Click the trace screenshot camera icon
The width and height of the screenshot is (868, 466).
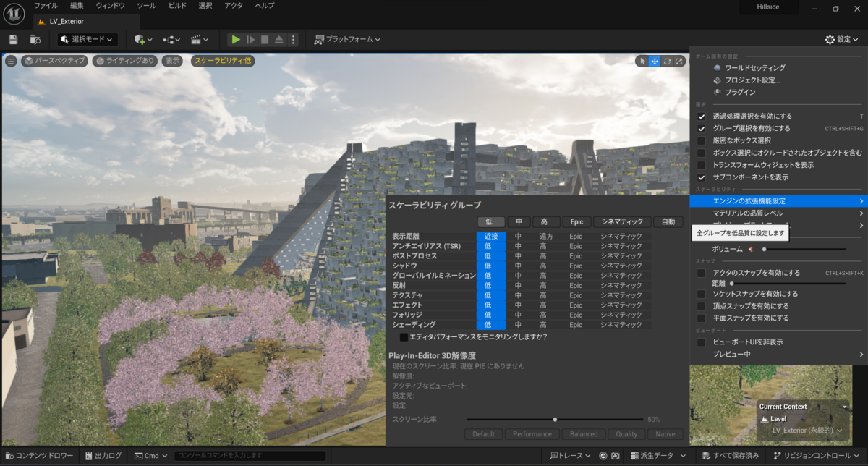pyautogui.click(x=615, y=456)
